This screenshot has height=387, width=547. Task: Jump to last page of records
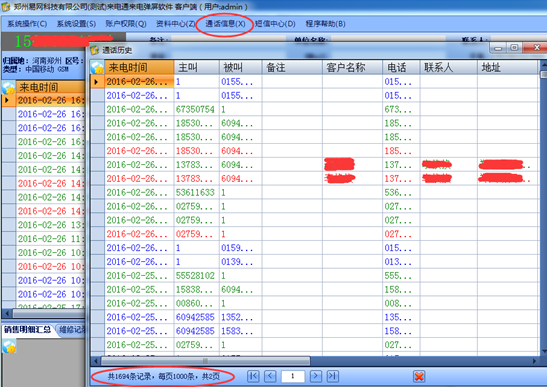point(333,376)
